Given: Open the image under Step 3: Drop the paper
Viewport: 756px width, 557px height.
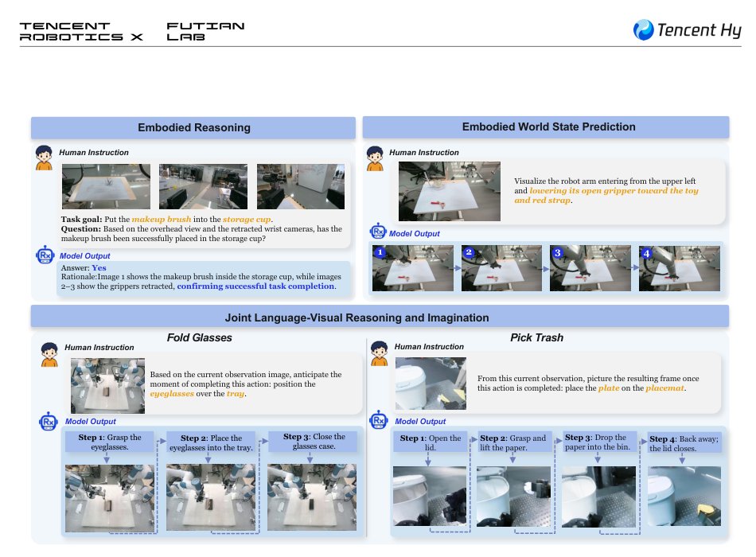Looking at the screenshot, I should pos(598,496).
